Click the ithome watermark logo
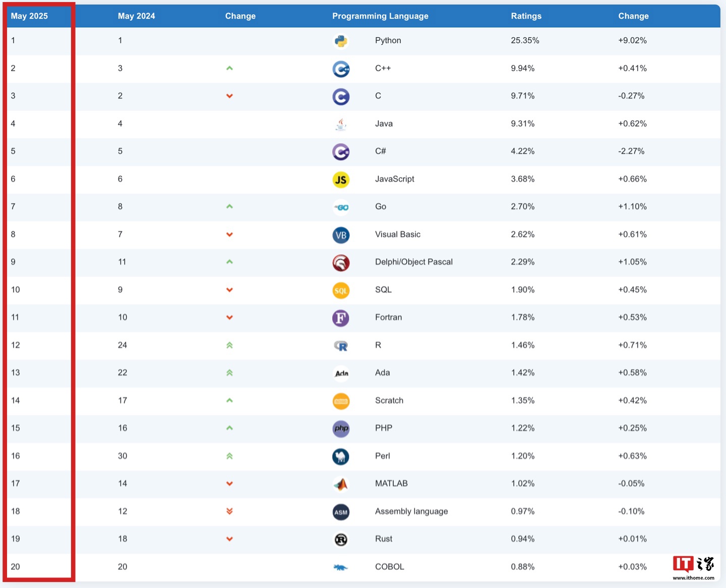Viewport: 726px width, 588px height. pyautogui.click(x=693, y=568)
